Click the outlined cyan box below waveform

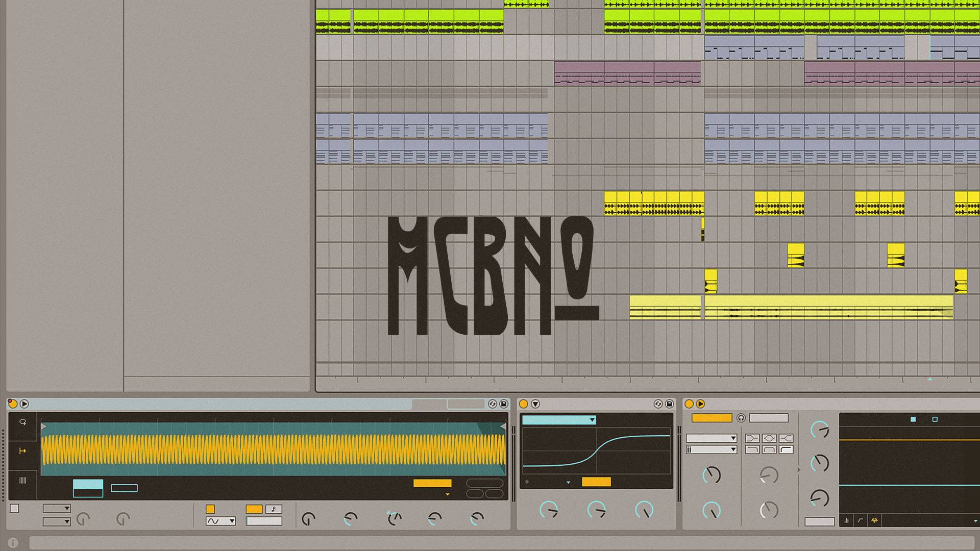click(124, 488)
